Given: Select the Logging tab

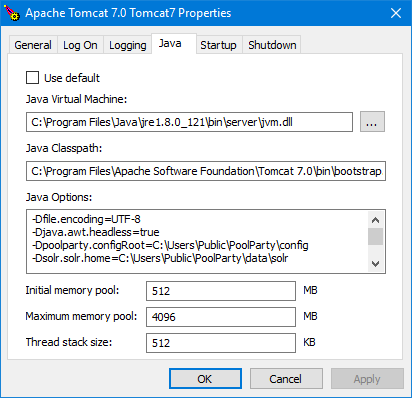Looking at the screenshot, I should 128,45.
